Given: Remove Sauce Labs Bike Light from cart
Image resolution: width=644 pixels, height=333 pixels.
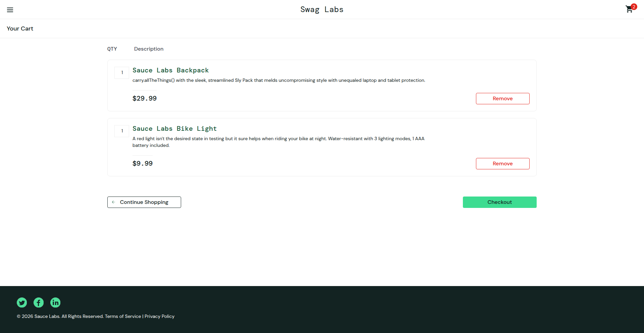Looking at the screenshot, I should (502, 164).
